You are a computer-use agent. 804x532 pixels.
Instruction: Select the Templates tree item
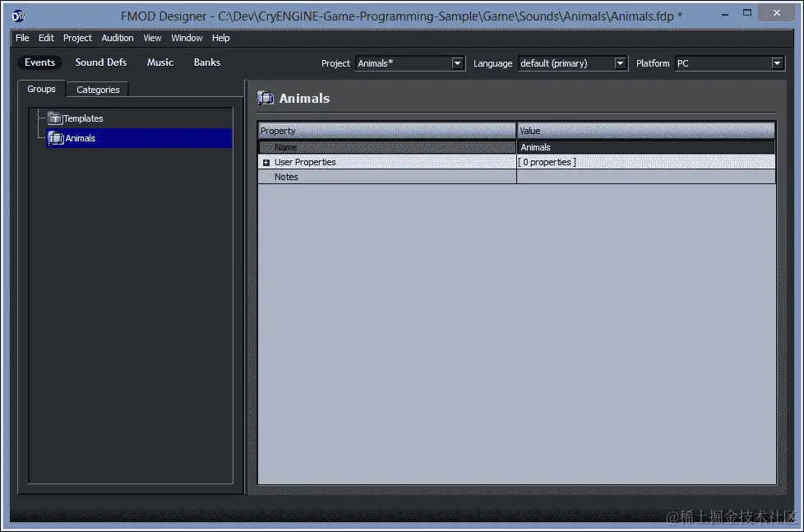pyautogui.click(x=83, y=118)
